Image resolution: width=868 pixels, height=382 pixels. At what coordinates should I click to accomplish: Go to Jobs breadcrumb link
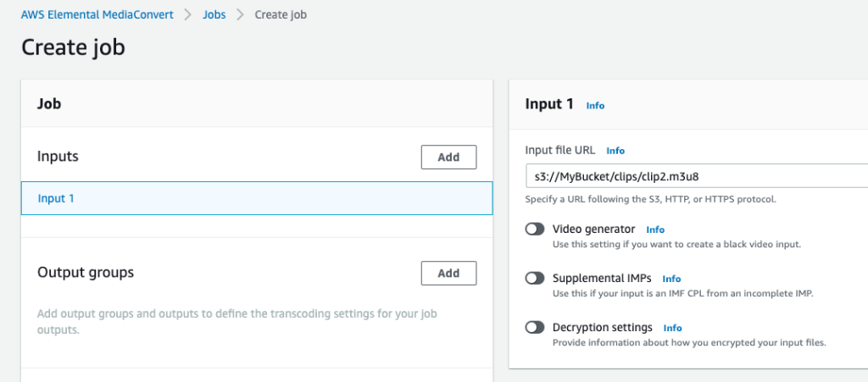[214, 15]
